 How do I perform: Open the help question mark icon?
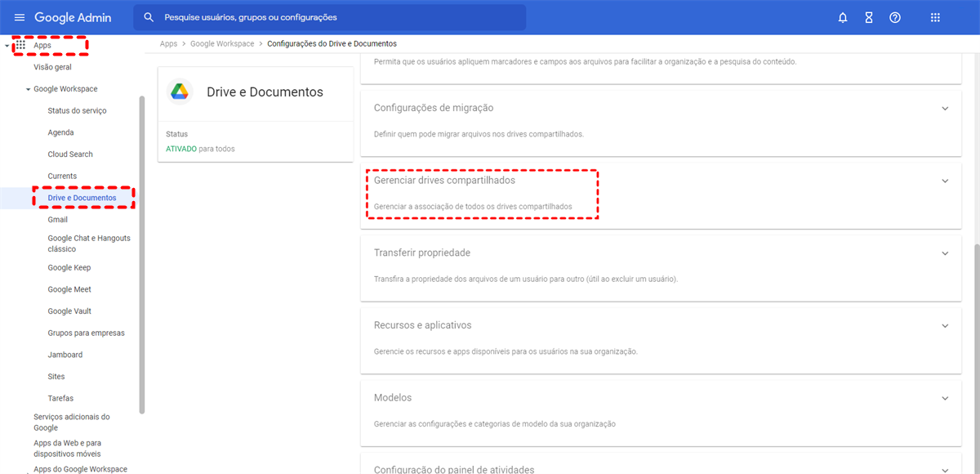(x=895, y=17)
